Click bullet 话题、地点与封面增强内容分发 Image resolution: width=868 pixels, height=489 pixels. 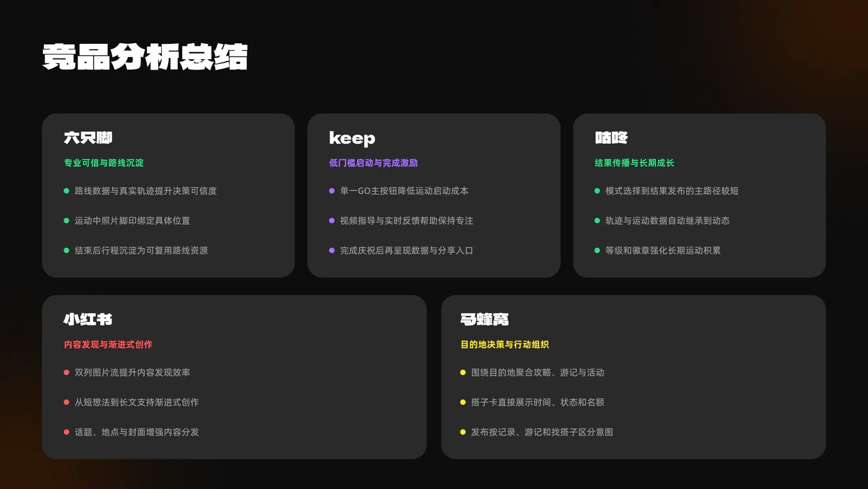137,432
